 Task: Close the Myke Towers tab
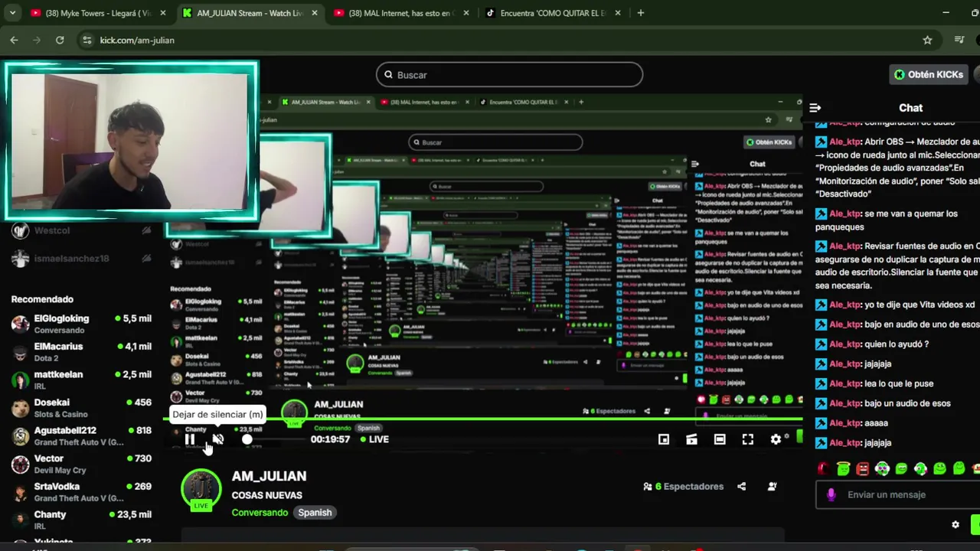click(x=162, y=13)
